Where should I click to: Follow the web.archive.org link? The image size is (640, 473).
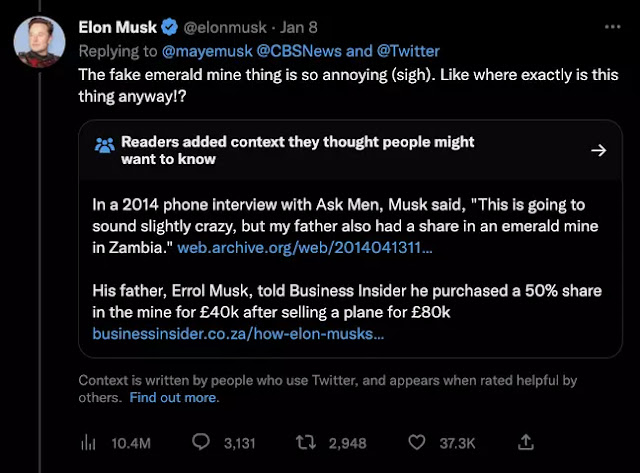tap(305, 248)
